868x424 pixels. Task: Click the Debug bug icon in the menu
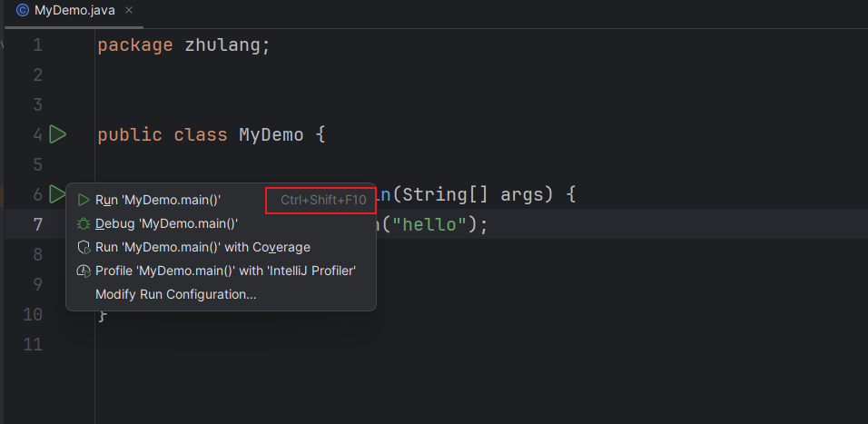pyautogui.click(x=84, y=223)
